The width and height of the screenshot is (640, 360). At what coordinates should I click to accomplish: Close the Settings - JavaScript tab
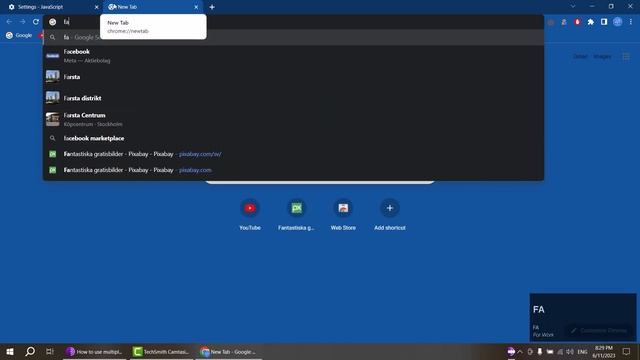pos(97,7)
